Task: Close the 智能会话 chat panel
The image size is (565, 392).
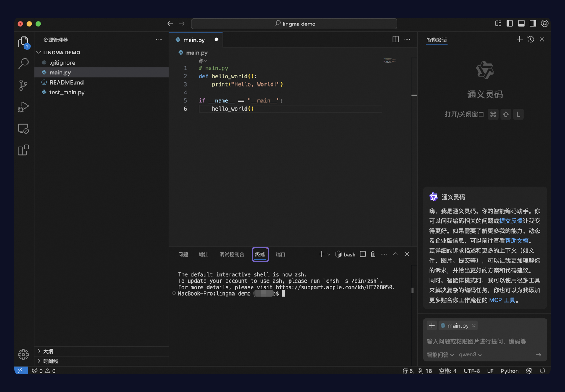Action: (x=542, y=39)
